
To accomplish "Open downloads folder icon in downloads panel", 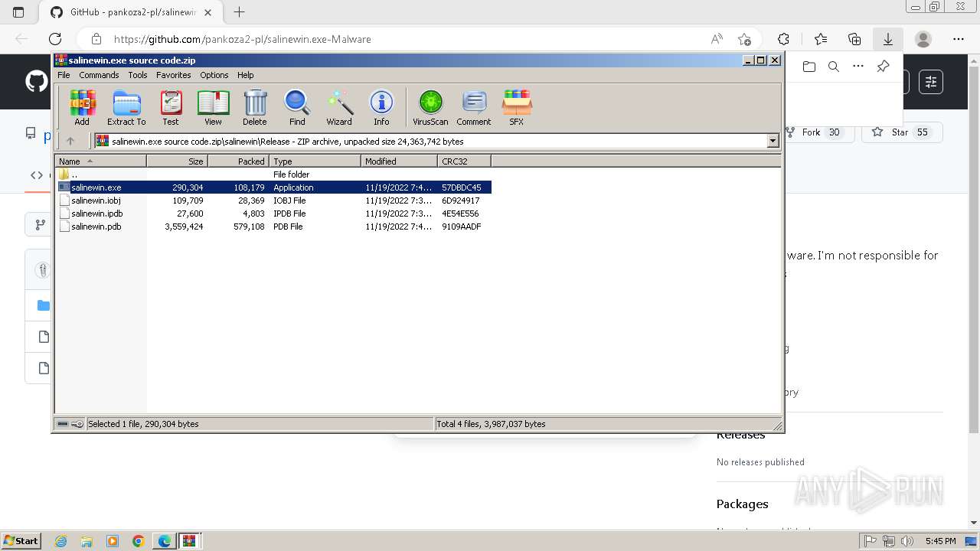I will click(x=809, y=67).
